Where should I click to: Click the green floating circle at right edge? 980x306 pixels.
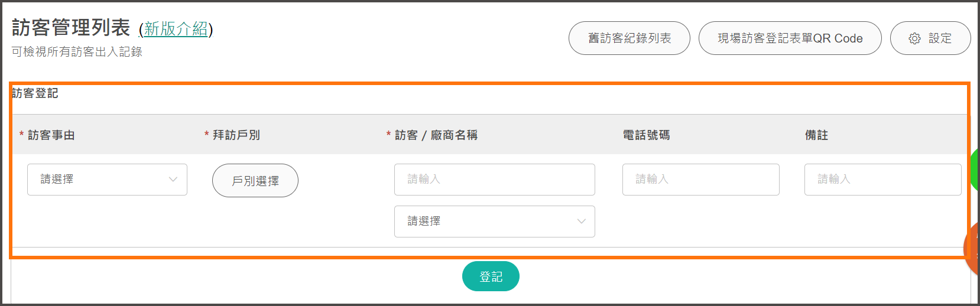[x=975, y=170]
